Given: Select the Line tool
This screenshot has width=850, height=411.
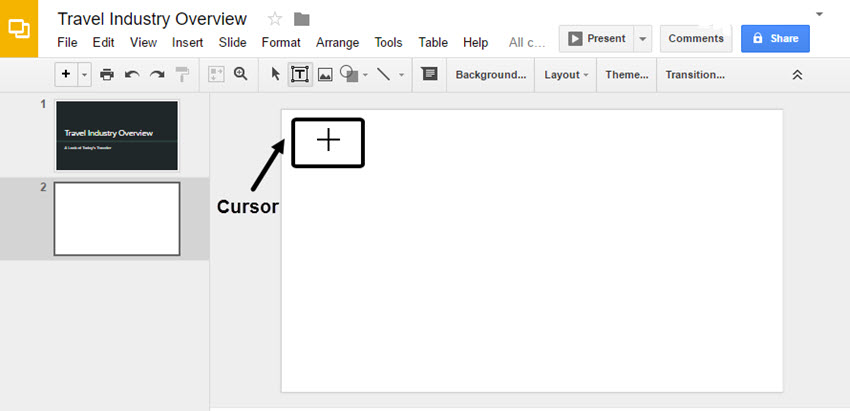Looking at the screenshot, I should click(x=384, y=74).
